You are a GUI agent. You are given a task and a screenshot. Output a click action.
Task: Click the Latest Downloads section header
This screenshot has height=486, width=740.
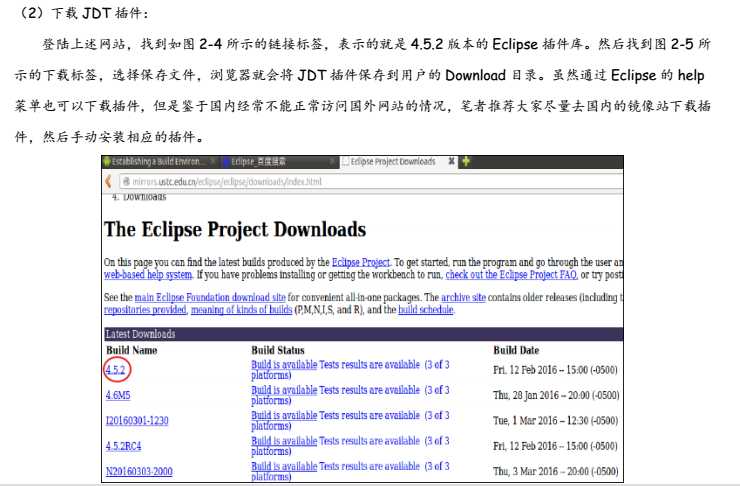363,334
